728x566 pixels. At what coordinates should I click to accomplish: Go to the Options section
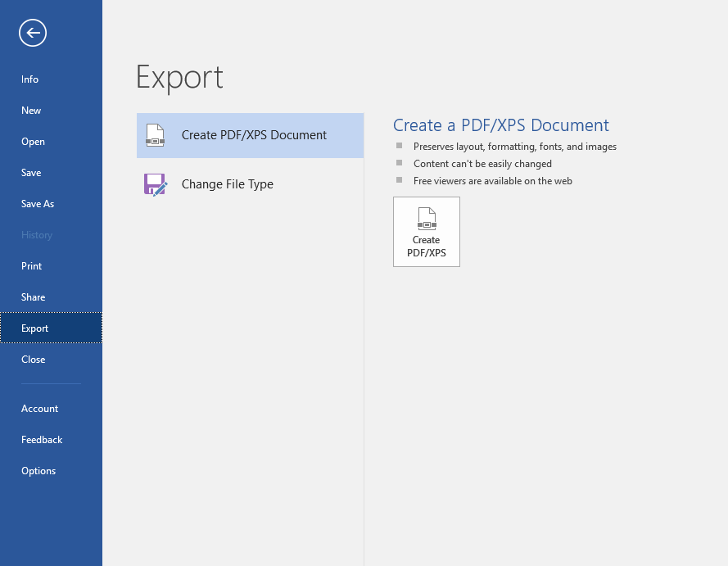38,470
